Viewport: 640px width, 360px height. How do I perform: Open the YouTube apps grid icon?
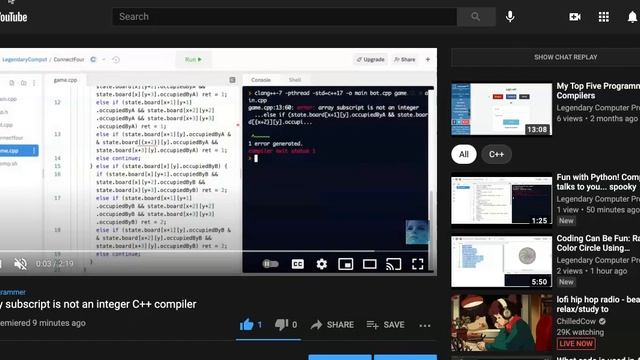point(604,17)
